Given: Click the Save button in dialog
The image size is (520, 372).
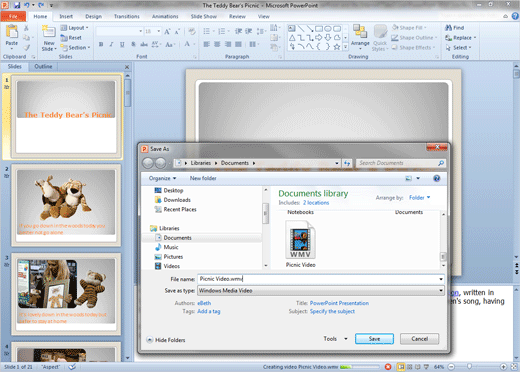Looking at the screenshot, I should click(x=374, y=339).
